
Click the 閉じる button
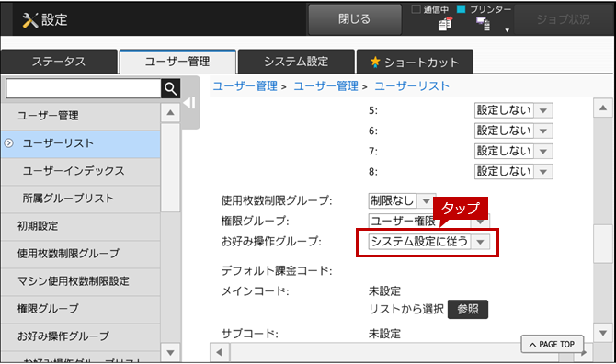click(x=355, y=19)
